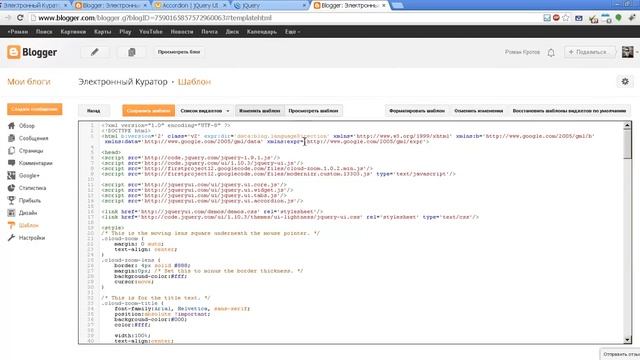The width and height of the screenshot is (640, 360).
Task: Switch to the jQuery browser tab
Action: [270, 5]
